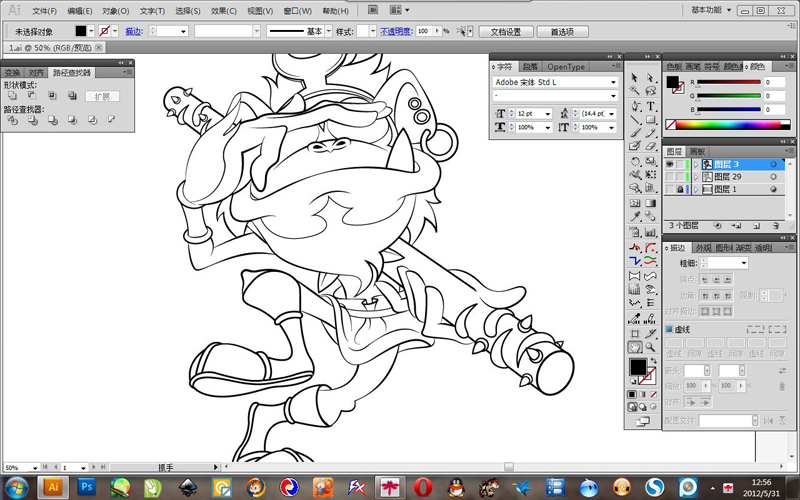The width and height of the screenshot is (800, 500).
Task: Switch to the 段落 paragraph tab
Action: (x=530, y=67)
